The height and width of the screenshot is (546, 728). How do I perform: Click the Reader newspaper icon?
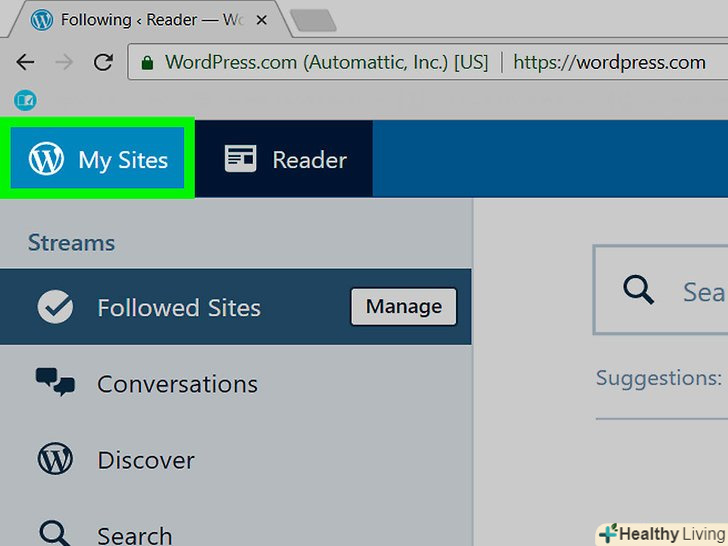[240, 159]
